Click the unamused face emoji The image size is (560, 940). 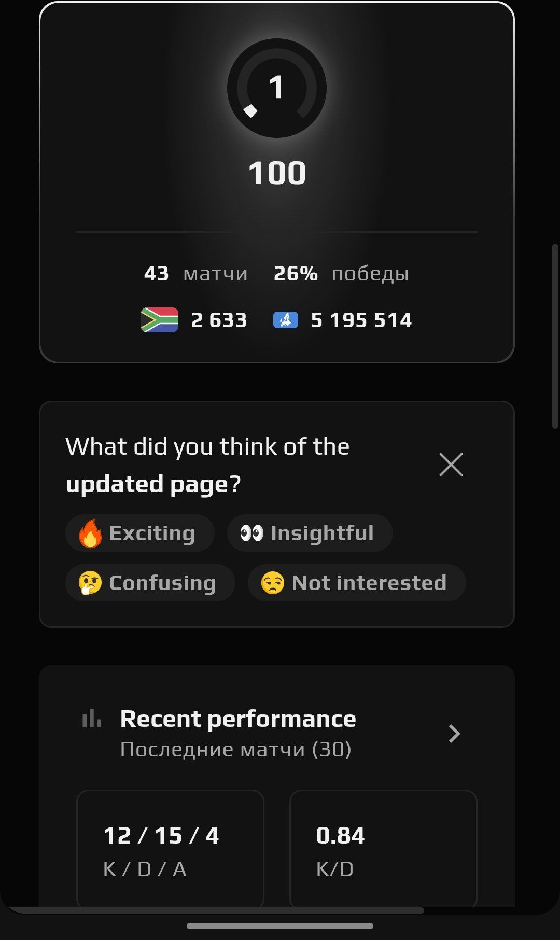tap(273, 583)
